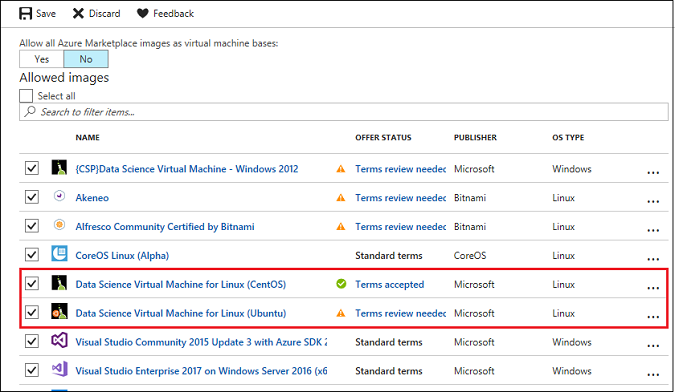Sort by the OFFER STATUS column header
Image resolution: width=675 pixels, height=392 pixels.
pos(383,137)
